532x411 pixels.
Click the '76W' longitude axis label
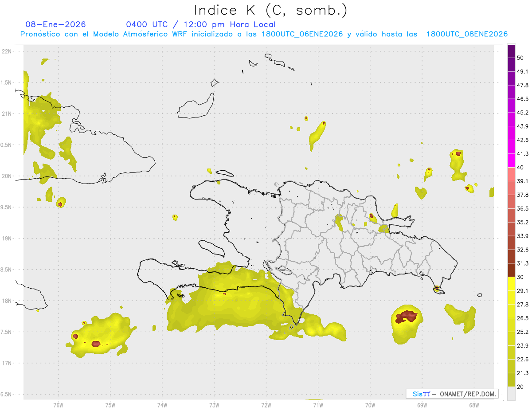pyautogui.click(x=58, y=405)
